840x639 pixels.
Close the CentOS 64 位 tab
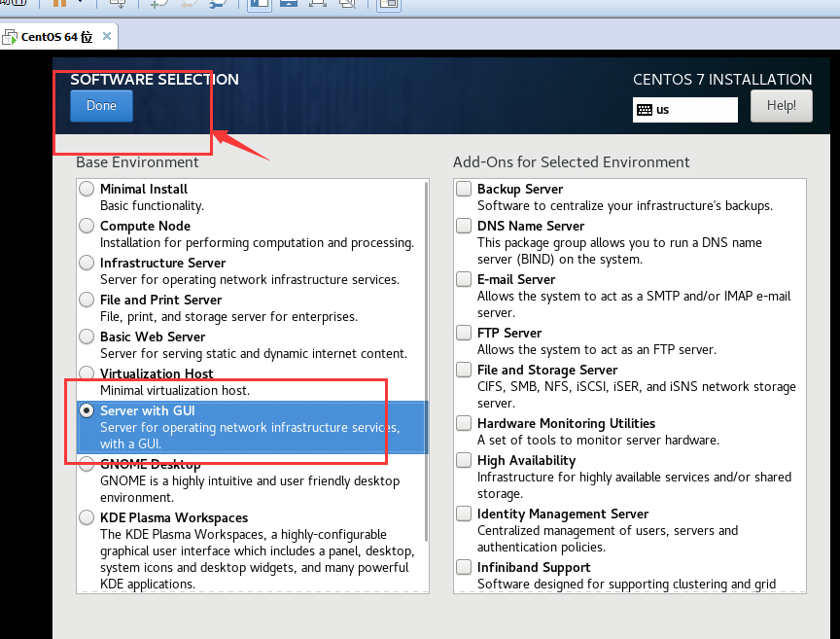pos(107,36)
